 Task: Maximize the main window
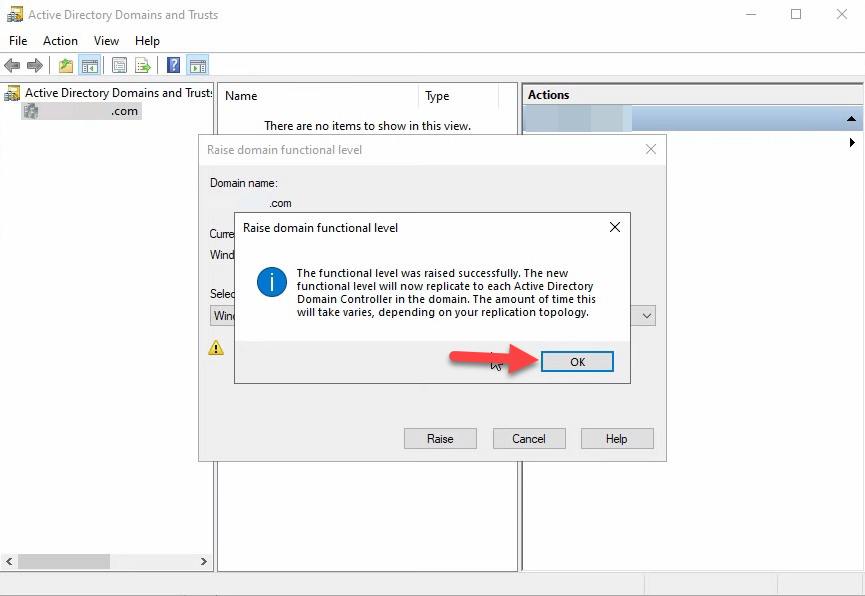click(796, 14)
